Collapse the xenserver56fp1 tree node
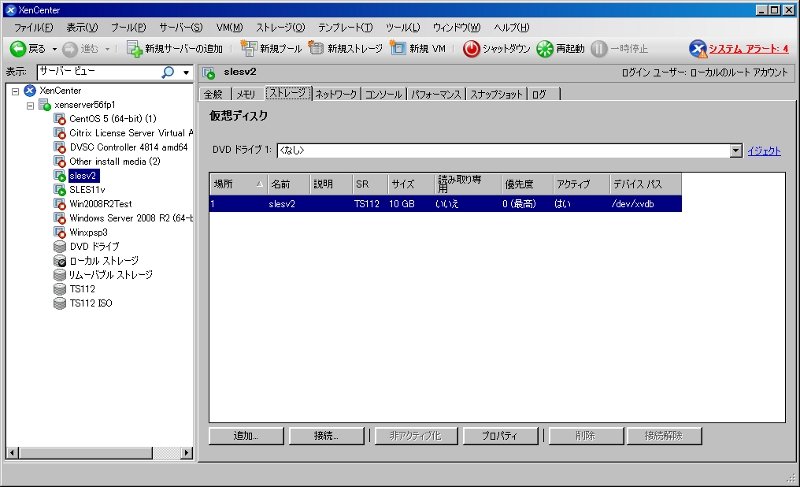 coord(31,106)
